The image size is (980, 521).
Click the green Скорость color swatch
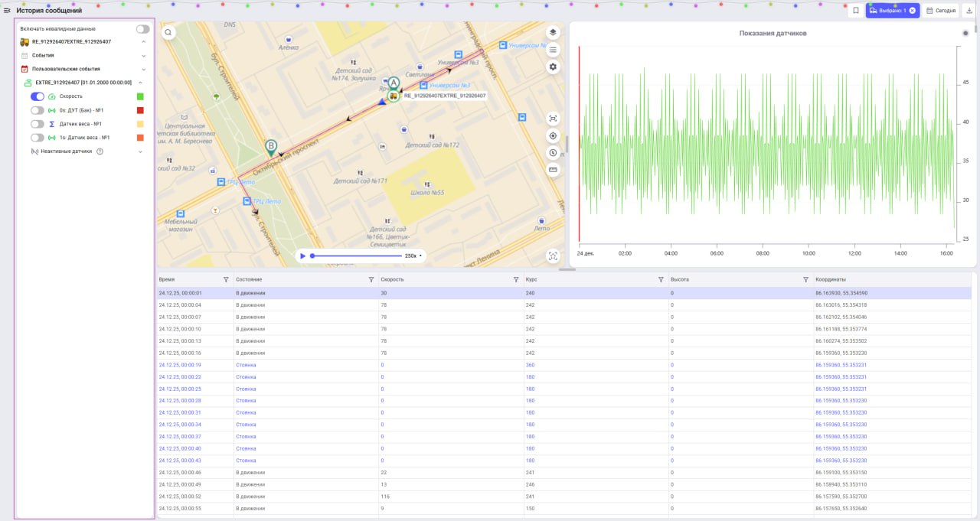140,96
